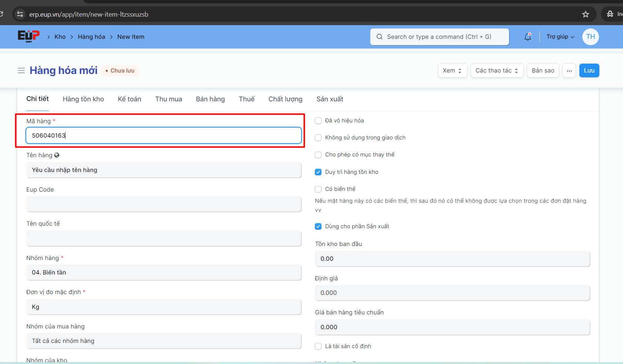Open the Trợ giúp help menu
The image size is (623, 364).
click(560, 37)
